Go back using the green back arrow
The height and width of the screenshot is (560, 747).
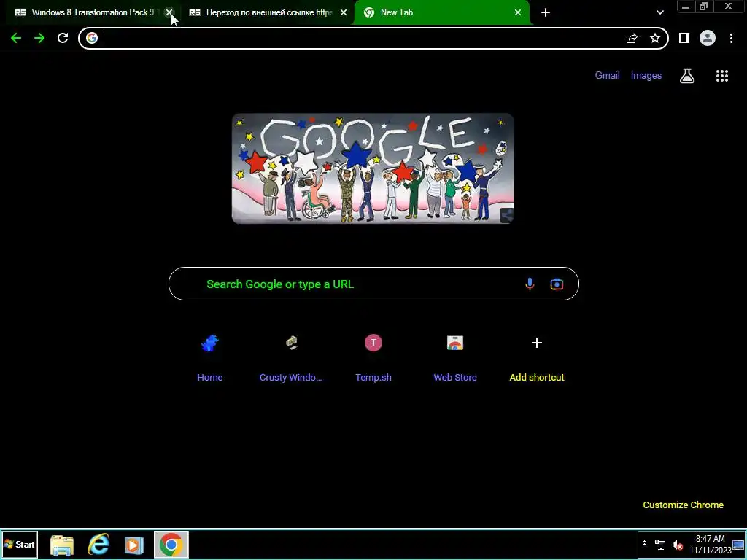(16, 38)
